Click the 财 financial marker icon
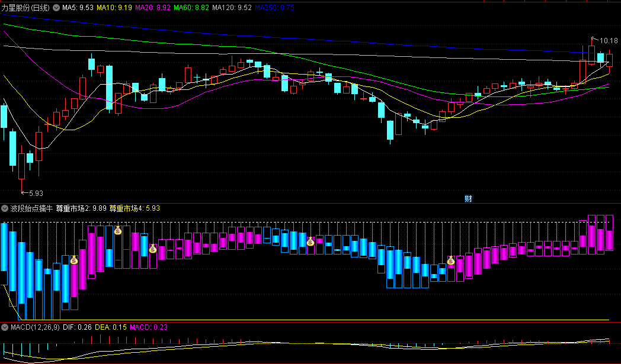 [468, 199]
